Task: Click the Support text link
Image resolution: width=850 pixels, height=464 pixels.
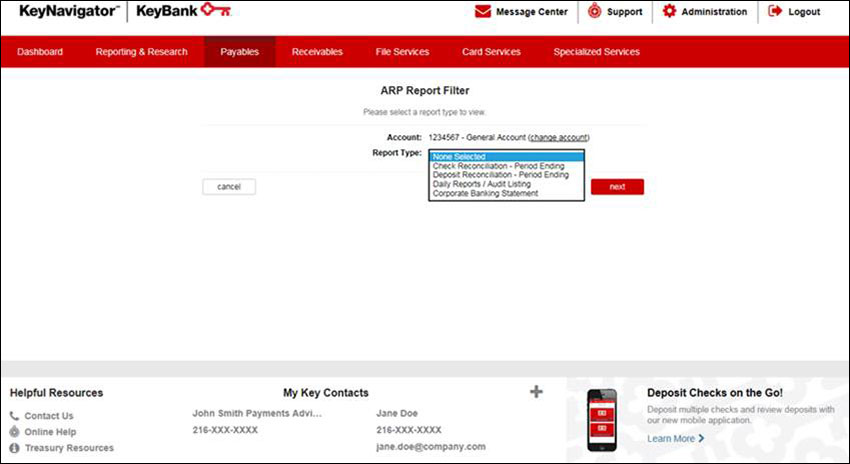Action: tap(624, 11)
